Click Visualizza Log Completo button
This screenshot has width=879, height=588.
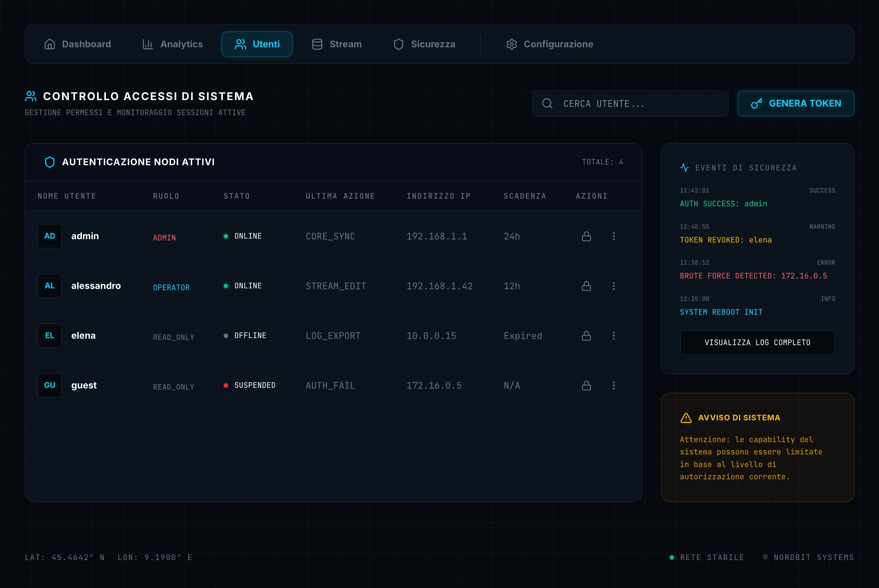tap(757, 342)
